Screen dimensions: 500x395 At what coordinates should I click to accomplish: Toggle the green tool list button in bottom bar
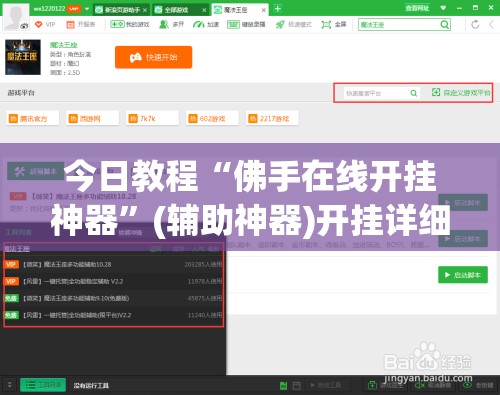43,385
